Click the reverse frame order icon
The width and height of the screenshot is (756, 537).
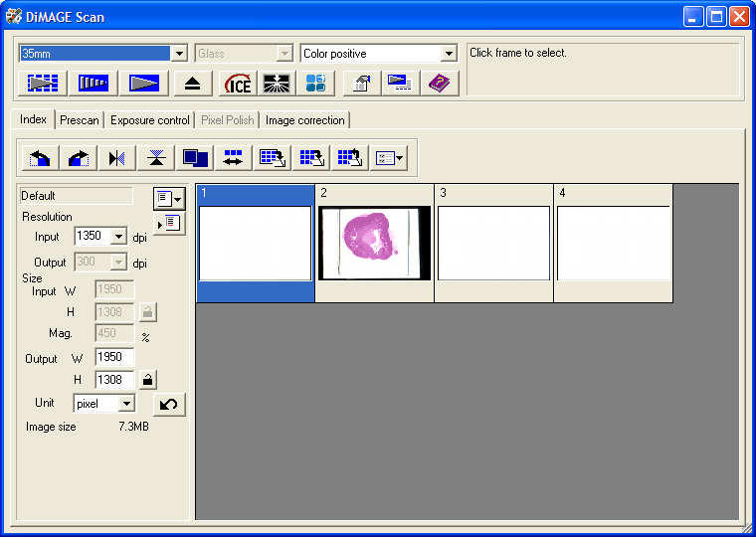[x=234, y=158]
